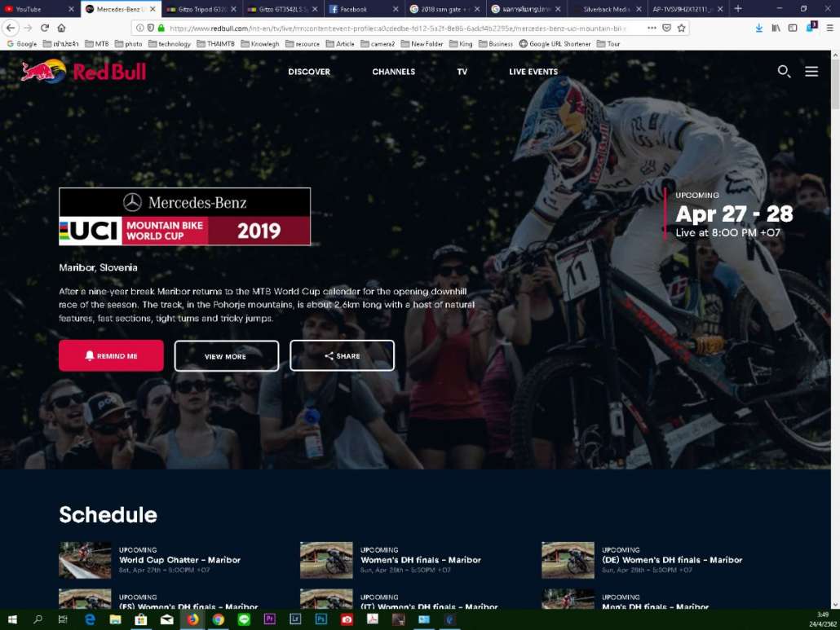Open Google bookmark link
Image resolution: width=840 pixels, height=630 pixels.
click(22, 44)
